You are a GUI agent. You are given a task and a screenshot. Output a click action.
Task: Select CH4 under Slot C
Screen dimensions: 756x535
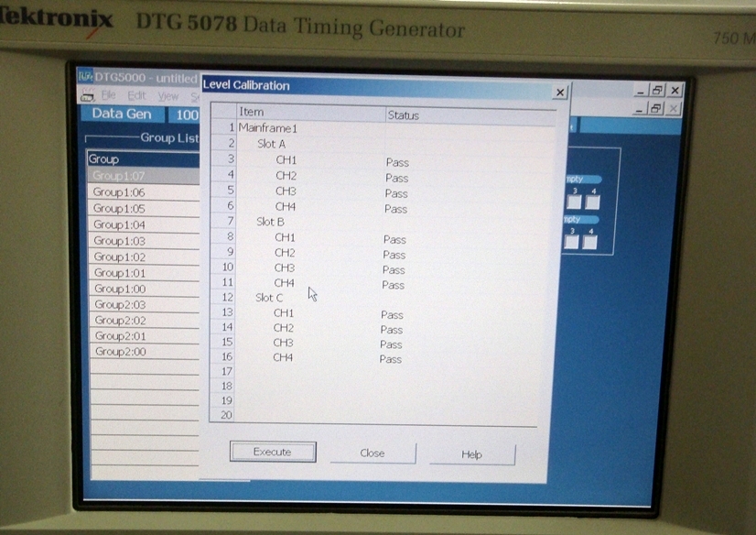click(283, 357)
